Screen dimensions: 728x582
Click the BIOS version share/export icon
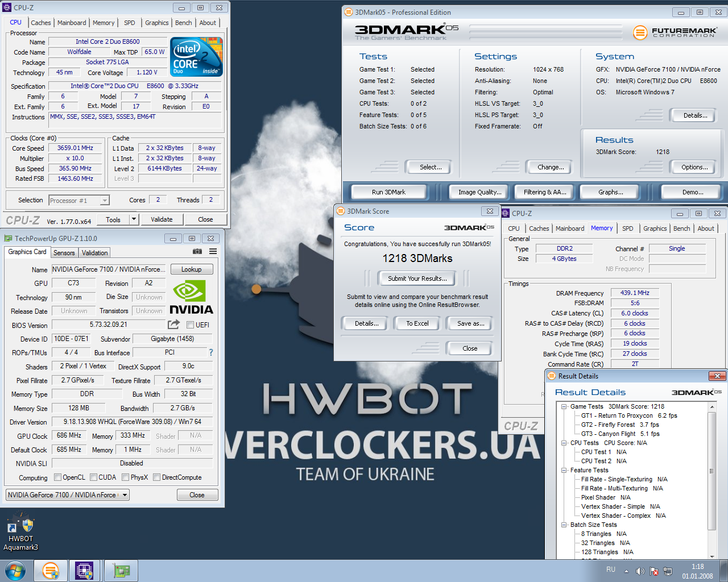pyautogui.click(x=174, y=325)
